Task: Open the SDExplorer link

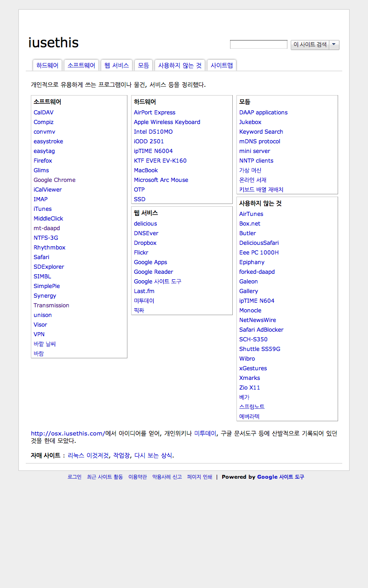Action: click(49, 267)
